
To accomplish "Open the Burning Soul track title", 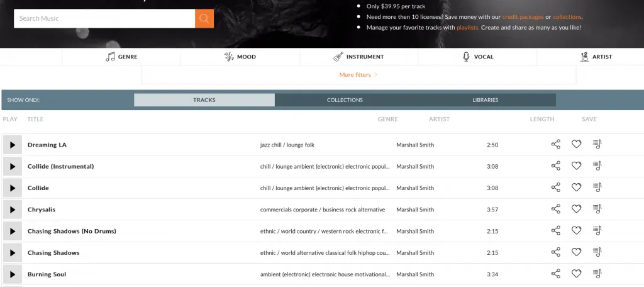I will 47,274.
